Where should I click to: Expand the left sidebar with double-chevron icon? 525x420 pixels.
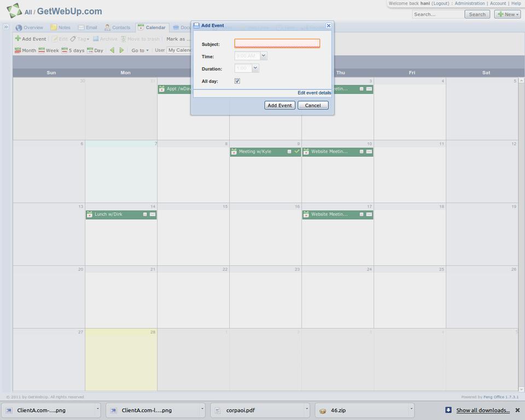[x=6, y=27]
